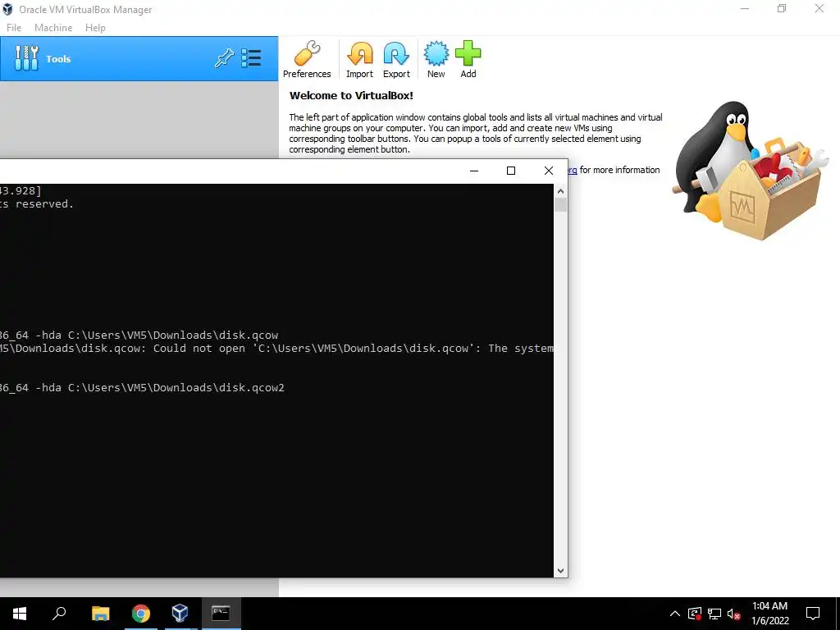
Task: Open VirtualBox Preferences
Action: [x=307, y=59]
